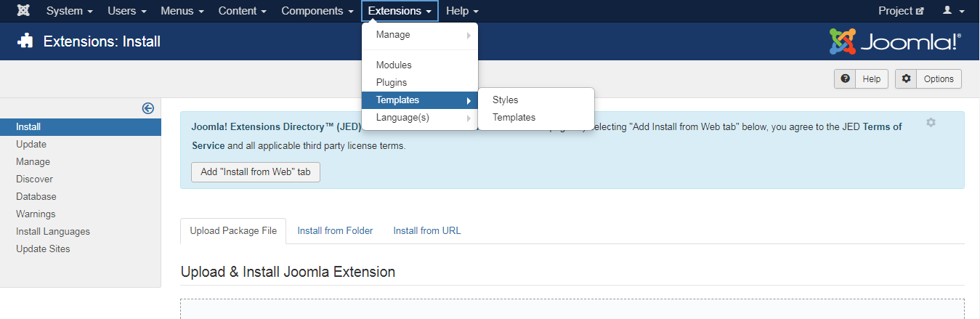Open the Content dropdown
The height and width of the screenshot is (319, 980).
coord(243,11)
